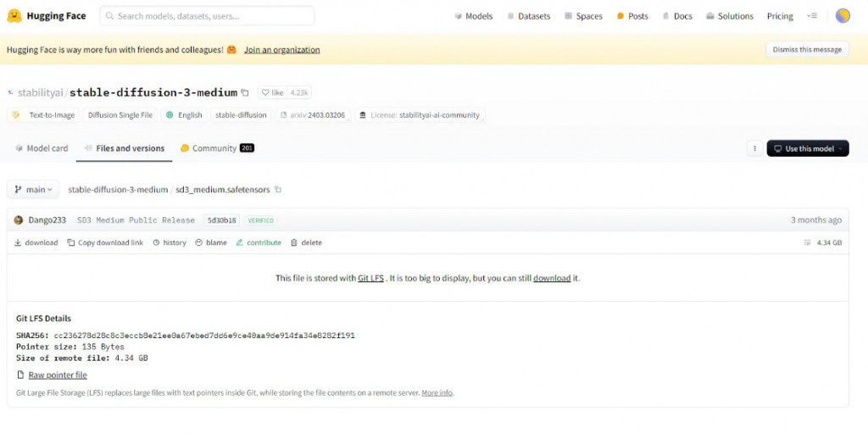The width and height of the screenshot is (868, 439).
Task: Click the inline download link in message
Action: (x=551, y=278)
